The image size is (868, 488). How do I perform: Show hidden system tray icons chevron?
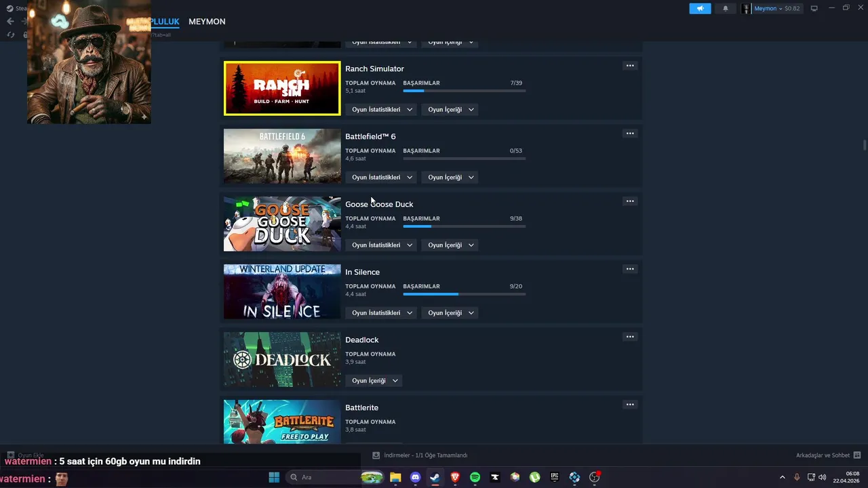(x=782, y=477)
